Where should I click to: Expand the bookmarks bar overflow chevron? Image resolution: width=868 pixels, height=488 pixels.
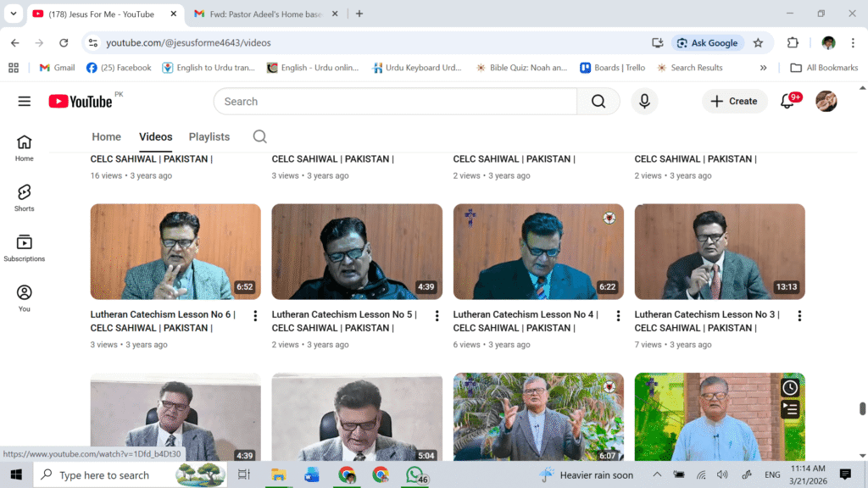point(763,68)
